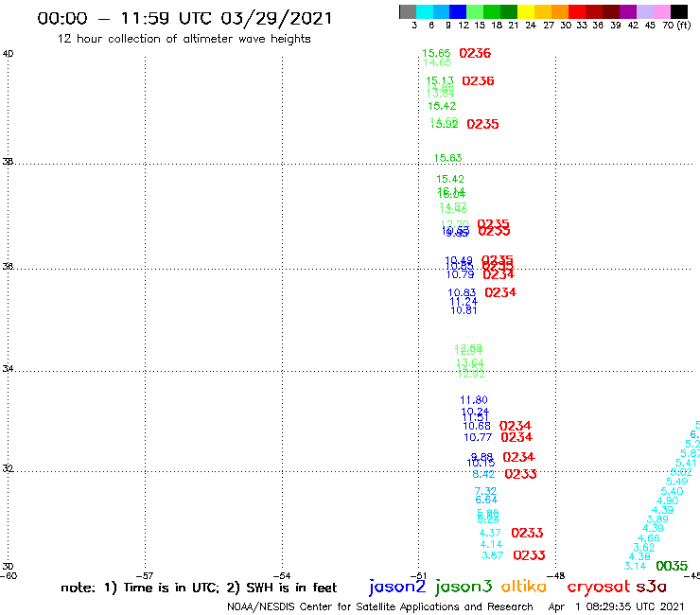Click the 7.32 wave height value
The width and height of the screenshot is (700, 615).
click(485, 491)
